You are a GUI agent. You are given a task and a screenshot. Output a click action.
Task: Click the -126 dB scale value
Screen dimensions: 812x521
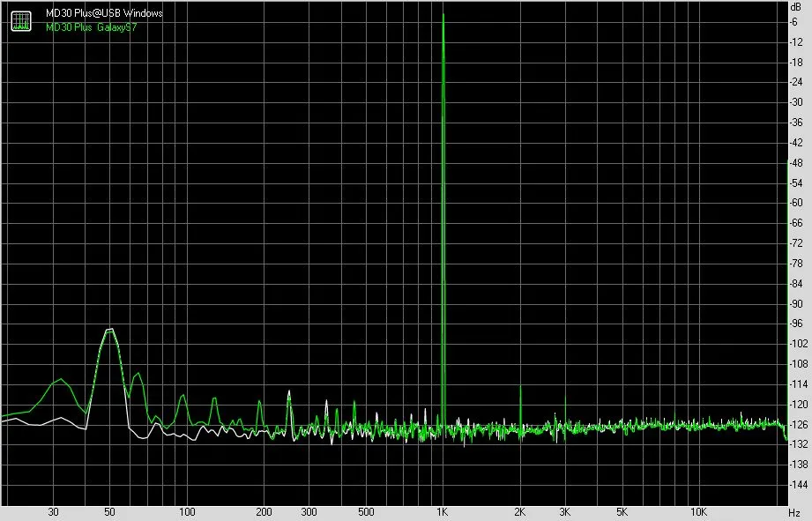point(798,425)
